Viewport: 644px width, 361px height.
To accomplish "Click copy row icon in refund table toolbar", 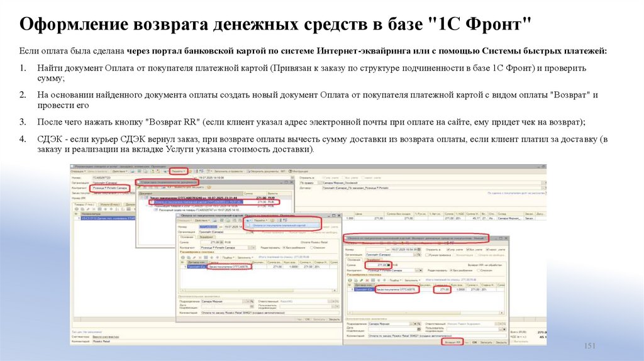I will tap(356, 280).
